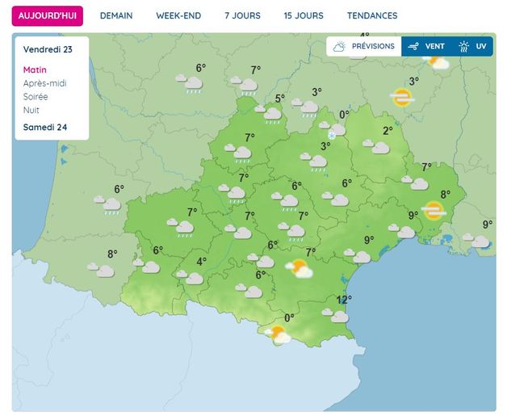The height and width of the screenshot is (420, 507).
Task: Click the snow cloud icon near 0°
Action: 334,129
